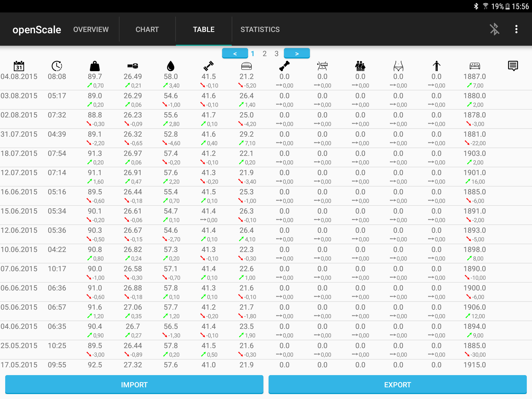
Task: Go to previous table page arrow
Action: pos(235,54)
